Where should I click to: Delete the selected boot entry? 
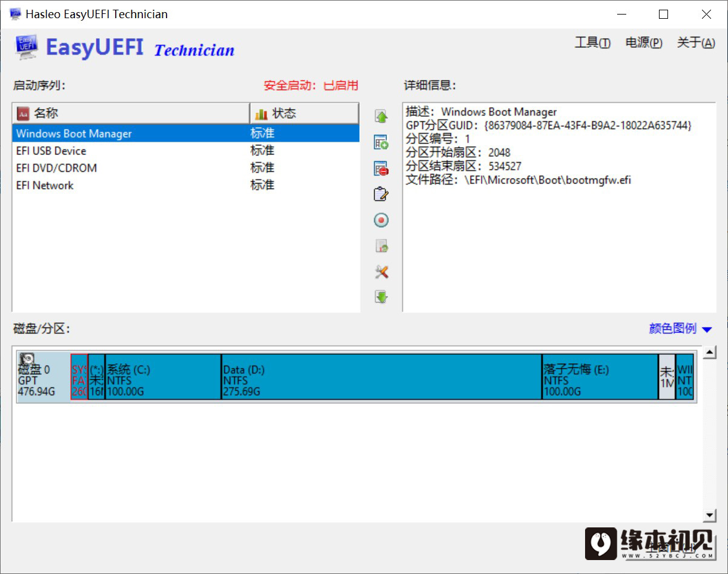(x=381, y=169)
